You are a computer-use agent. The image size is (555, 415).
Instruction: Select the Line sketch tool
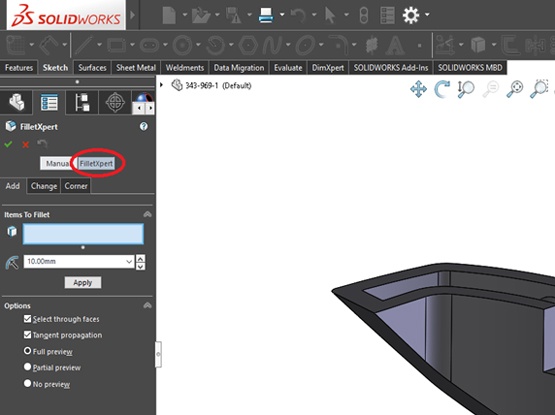pyautogui.click(x=84, y=45)
